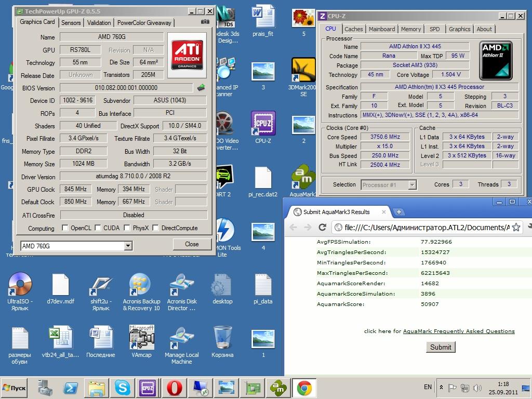
Task: Click the PowerShell icon on the taskbar
Action: pyautogui.click(x=70, y=388)
